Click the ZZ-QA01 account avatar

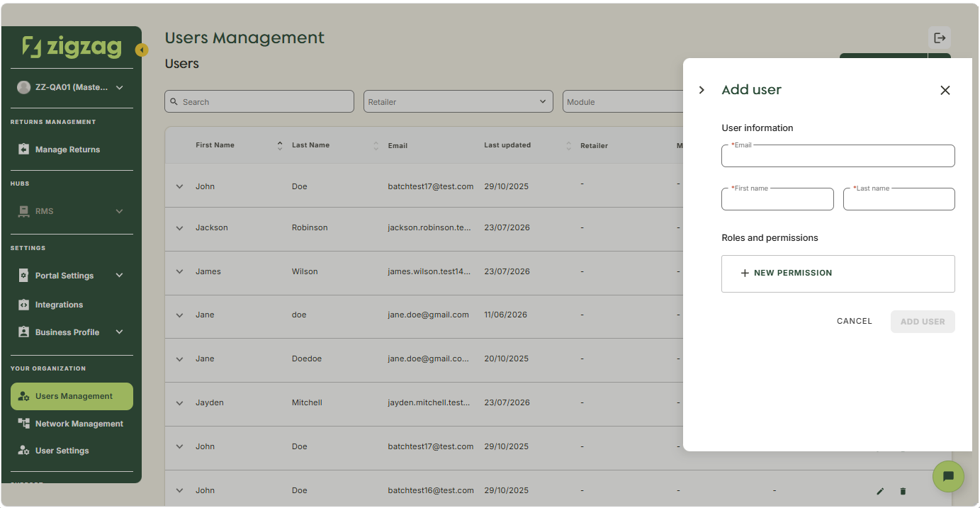(x=23, y=88)
